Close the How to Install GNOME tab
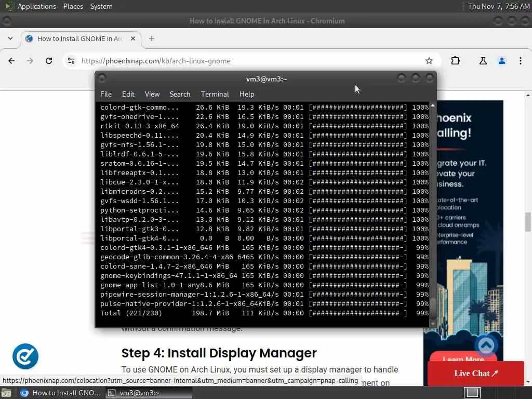This screenshot has height=399, width=532. (133, 38)
